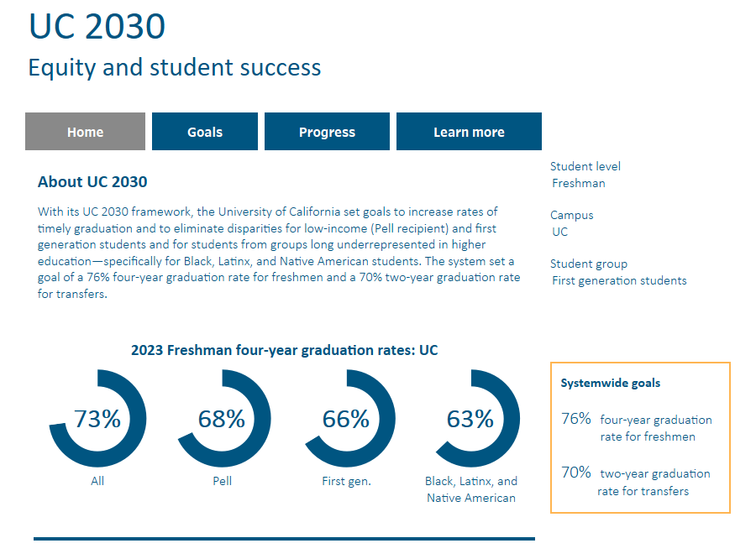Go to the Learn more tab
This screenshot has height=559, width=756.
[x=469, y=132]
